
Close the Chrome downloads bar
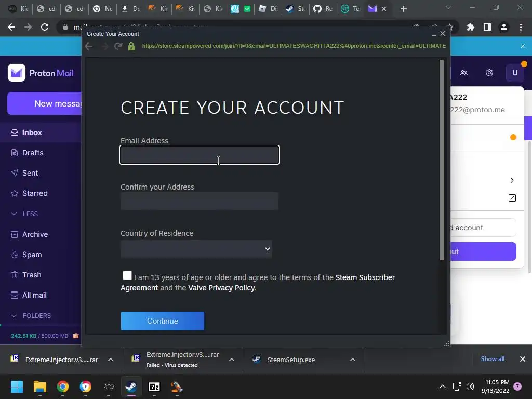tap(523, 359)
